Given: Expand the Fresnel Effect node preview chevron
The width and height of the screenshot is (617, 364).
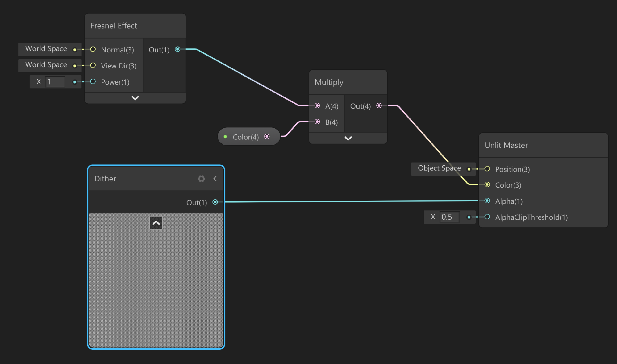Looking at the screenshot, I should 135,98.
